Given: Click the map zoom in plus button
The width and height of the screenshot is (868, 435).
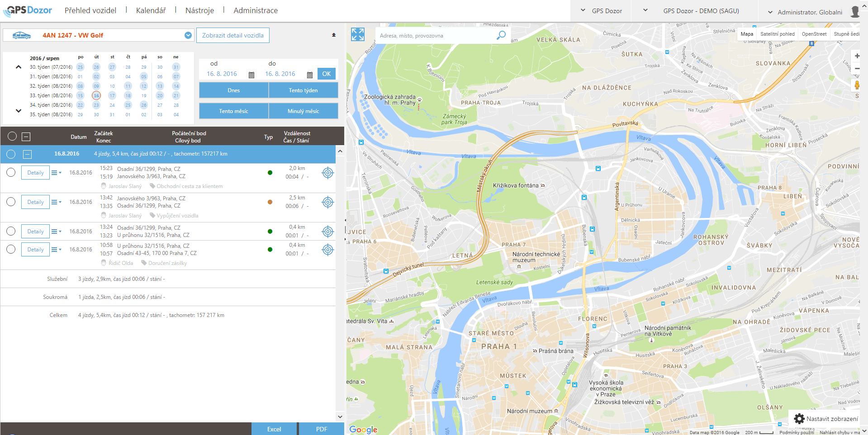Looking at the screenshot, I should (857, 56).
